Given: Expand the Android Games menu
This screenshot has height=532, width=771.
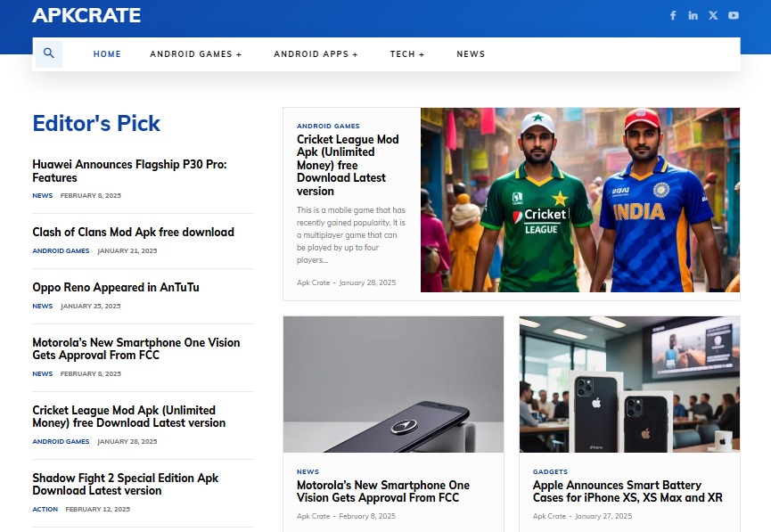Looking at the screenshot, I should coord(195,54).
